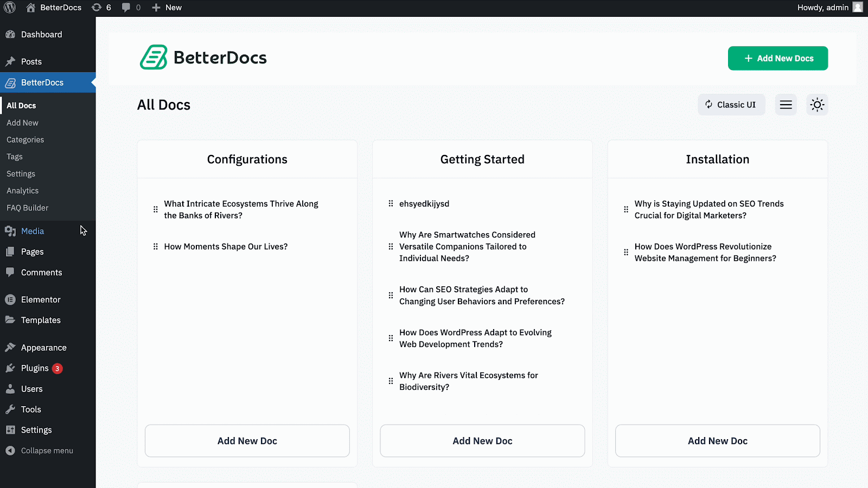Click 'Add New Doc' under Configurations

pyautogui.click(x=247, y=441)
